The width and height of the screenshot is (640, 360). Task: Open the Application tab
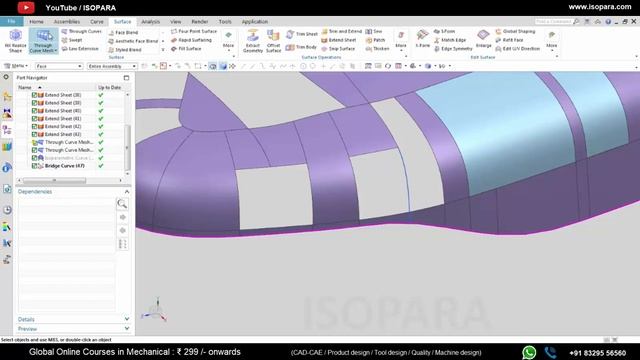tap(255, 22)
